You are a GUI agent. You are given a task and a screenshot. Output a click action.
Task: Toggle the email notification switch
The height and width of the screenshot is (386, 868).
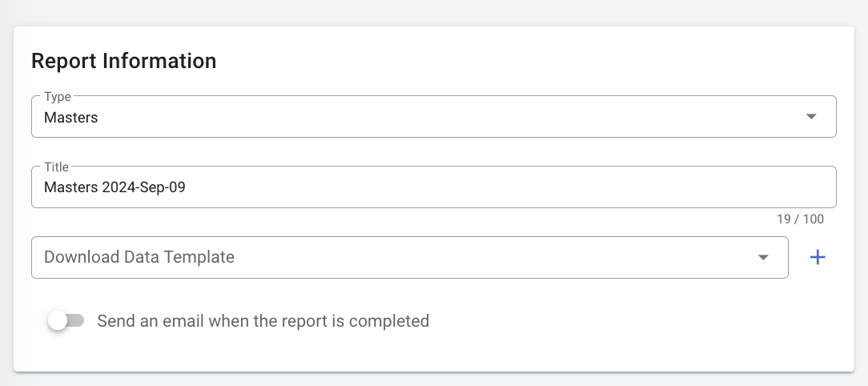click(x=66, y=321)
